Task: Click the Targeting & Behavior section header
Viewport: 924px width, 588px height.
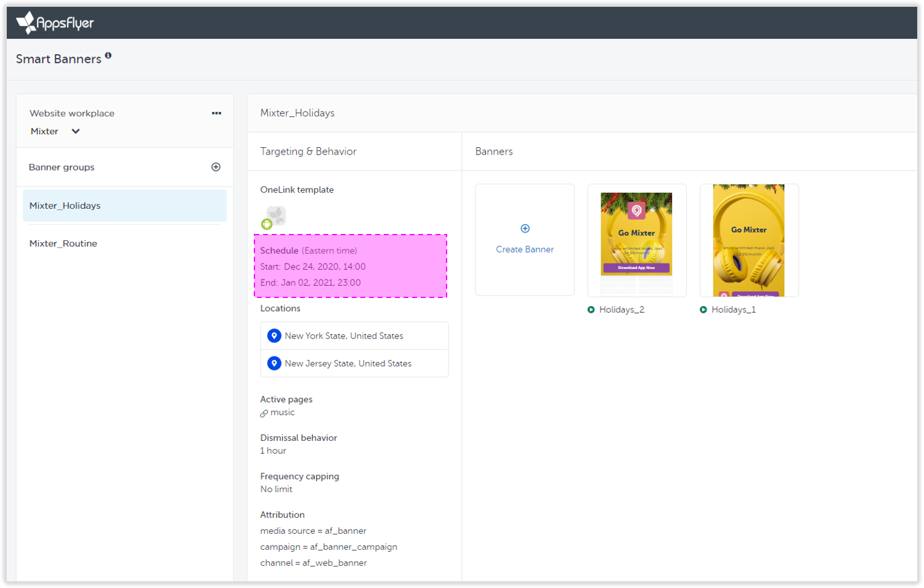Action: [308, 151]
